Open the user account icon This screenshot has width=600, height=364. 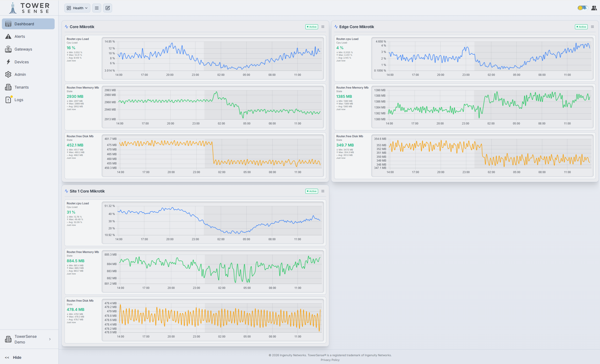pos(594,8)
